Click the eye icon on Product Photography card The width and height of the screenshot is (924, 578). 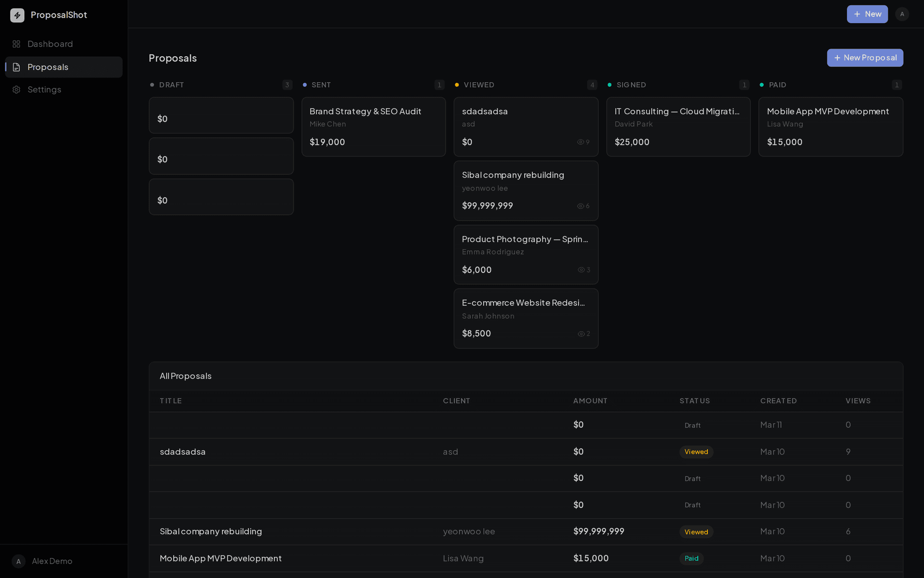coord(581,270)
